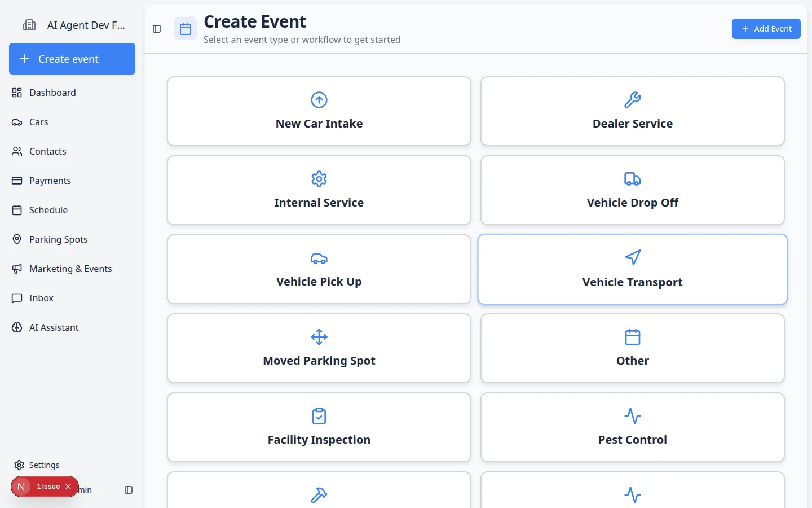Choose the Dealer Service event type

click(x=633, y=111)
